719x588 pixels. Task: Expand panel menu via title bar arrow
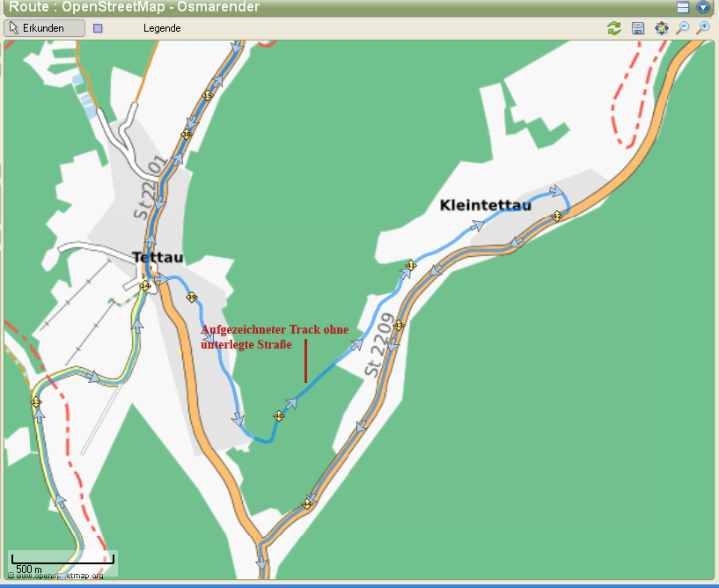pyautogui.click(x=703, y=7)
